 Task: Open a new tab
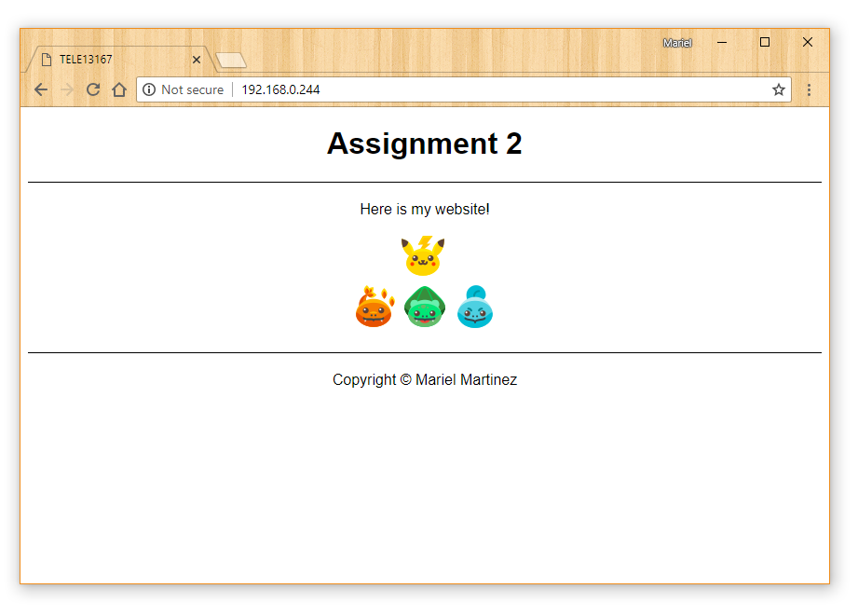pyautogui.click(x=230, y=61)
